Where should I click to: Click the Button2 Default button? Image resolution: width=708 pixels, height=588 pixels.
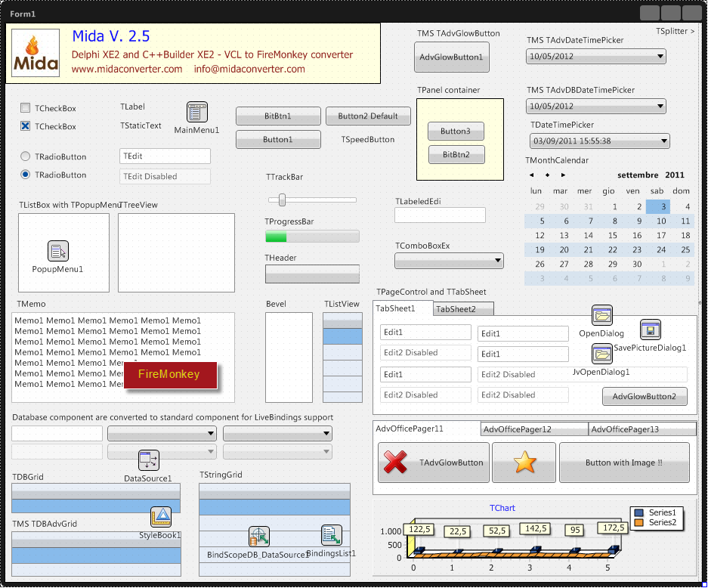point(368,116)
